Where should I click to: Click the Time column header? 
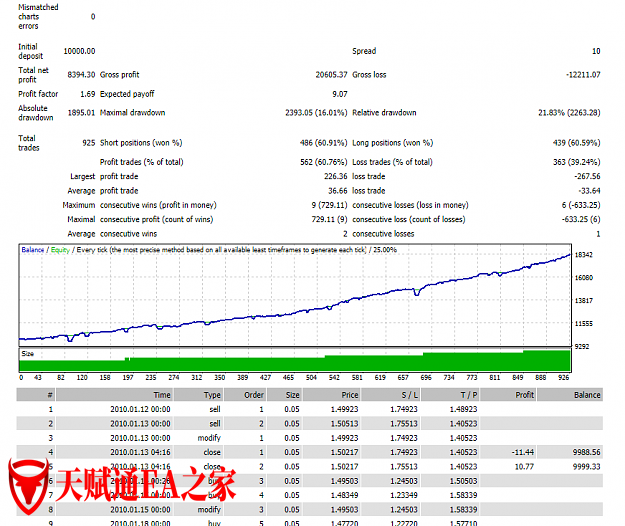tap(161, 395)
